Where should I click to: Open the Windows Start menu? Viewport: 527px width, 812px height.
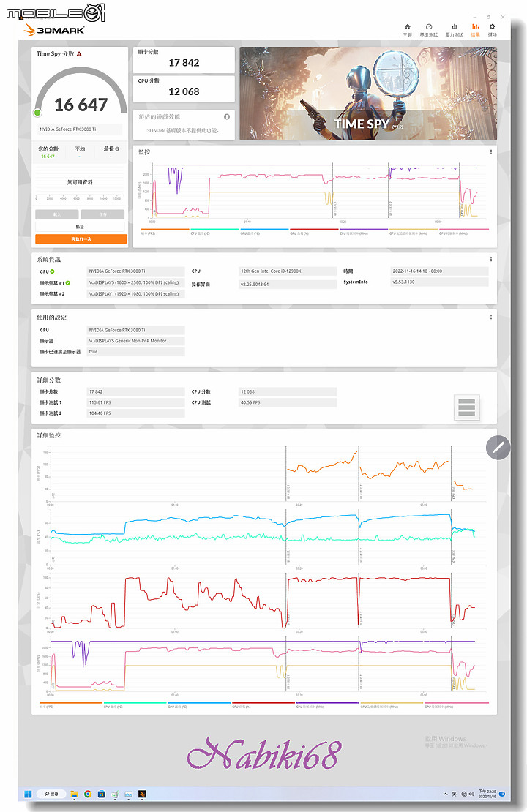pos(28,794)
